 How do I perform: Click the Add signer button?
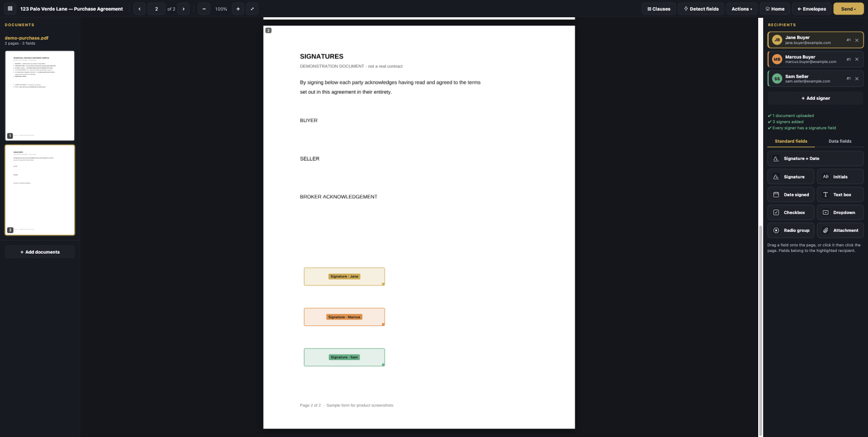point(815,98)
